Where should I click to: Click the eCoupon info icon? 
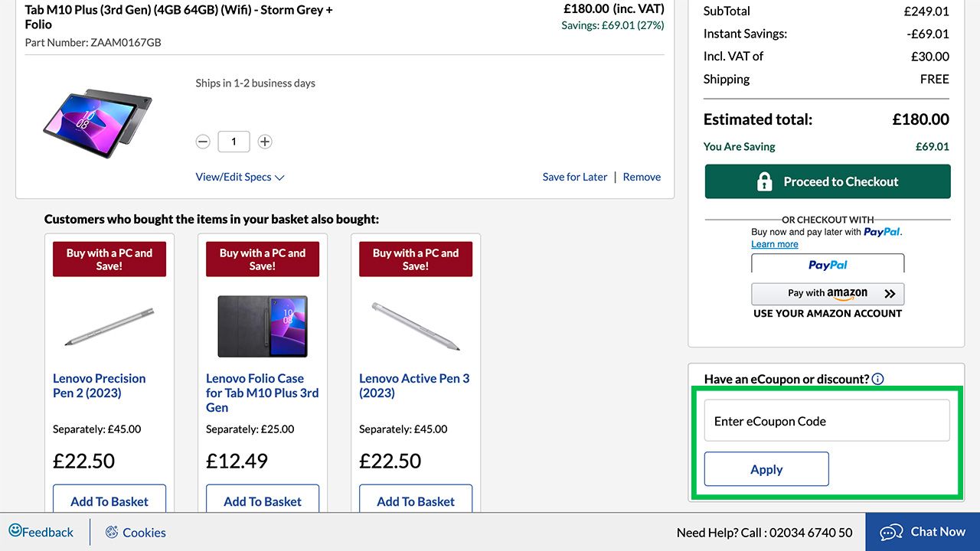pos(878,379)
